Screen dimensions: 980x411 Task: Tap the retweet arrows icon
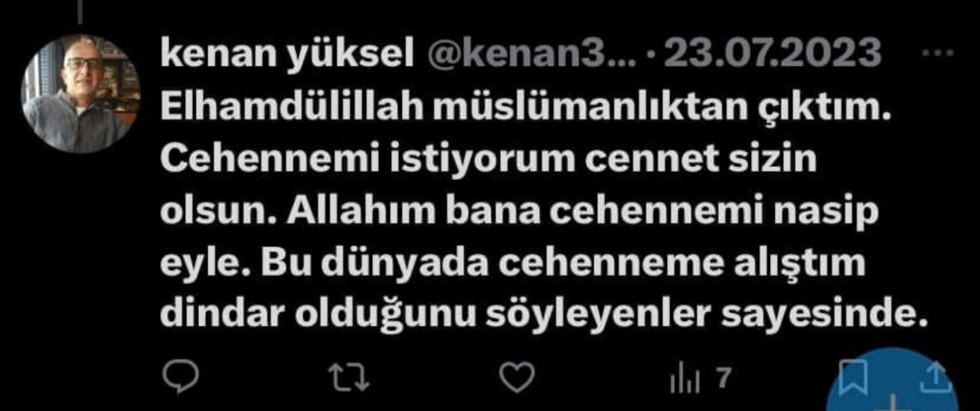click(348, 377)
